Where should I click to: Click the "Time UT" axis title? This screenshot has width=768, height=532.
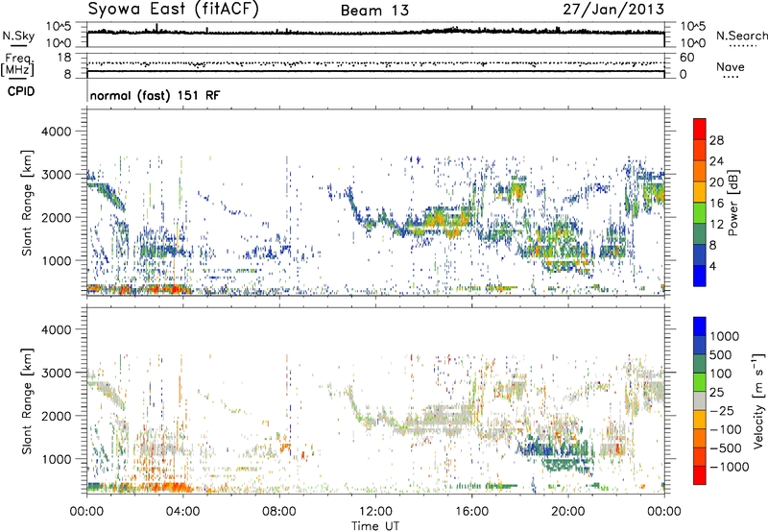375,526
